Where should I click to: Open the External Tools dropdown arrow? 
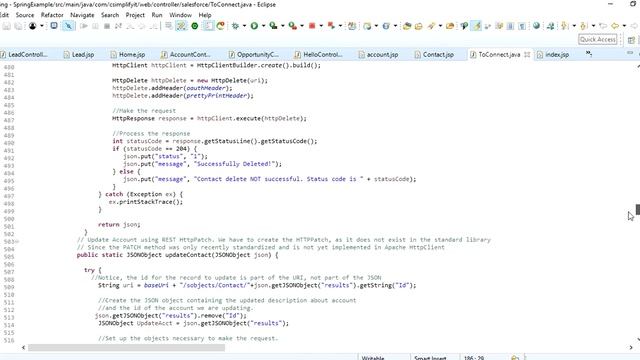(x=302, y=26)
